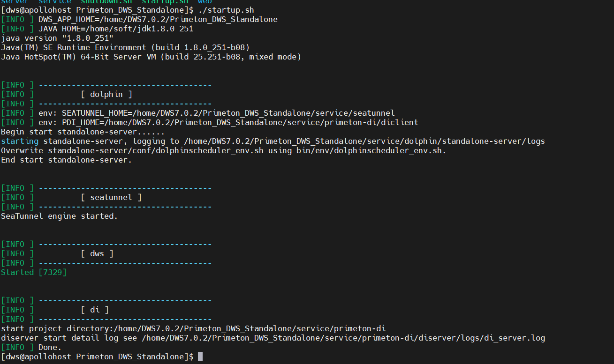This screenshot has height=364, width=614.
Task: Click the DWS_APP_HOME path line
Action: (x=139, y=19)
